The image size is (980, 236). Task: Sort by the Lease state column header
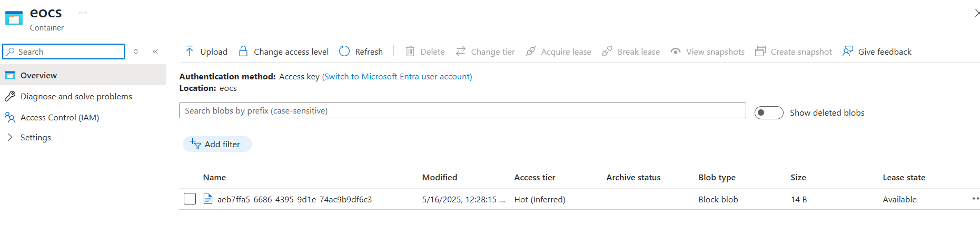904,177
